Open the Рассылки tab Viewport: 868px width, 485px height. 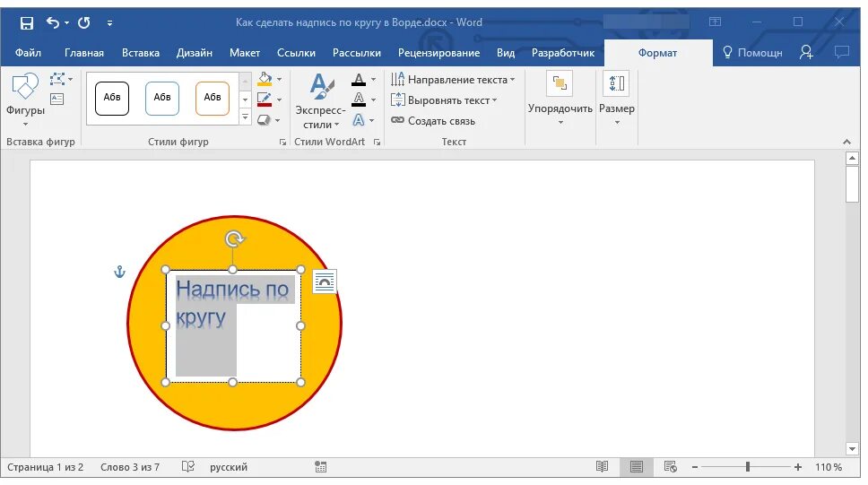point(357,53)
